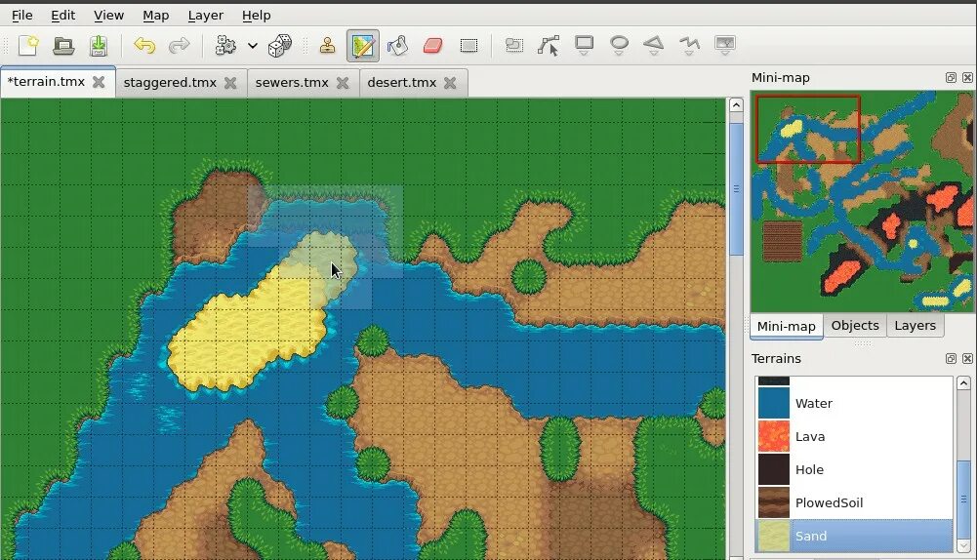Open the File menu
The width and height of the screenshot is (977, 560).
[x=21, y=16]
